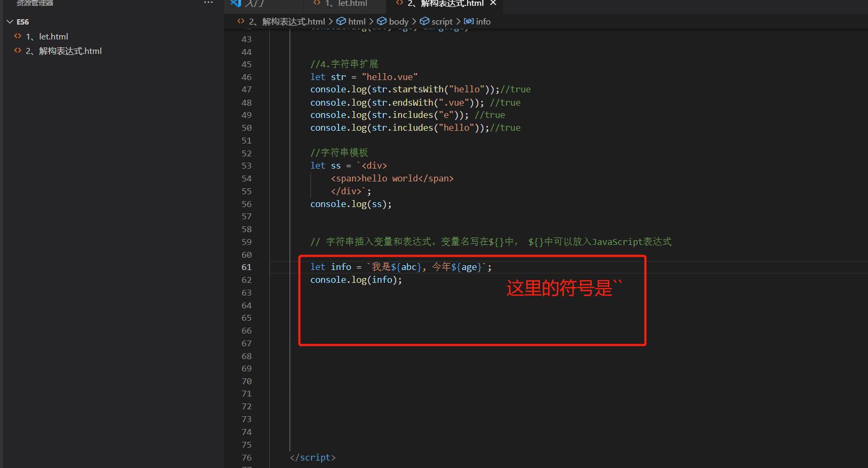Image resolution: width=868 pixels, height=468 pixels.
Task: Collapse the ES6 folder chevron
Action: (10, 22)
